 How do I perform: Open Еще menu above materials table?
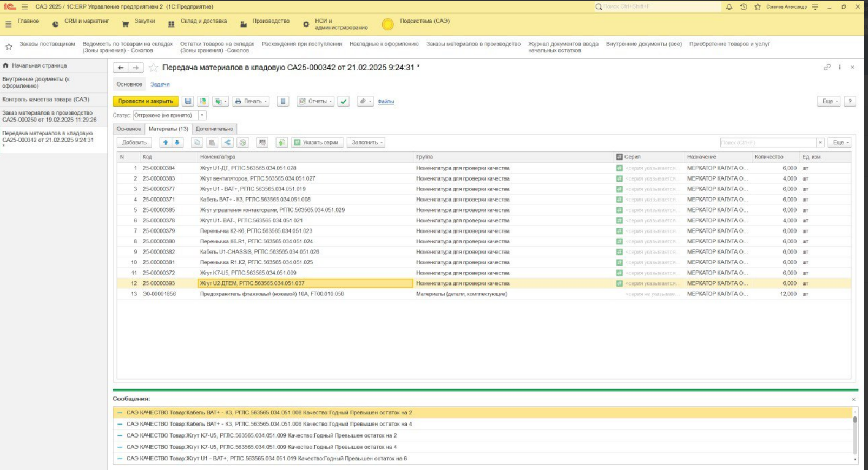point(839,142)
